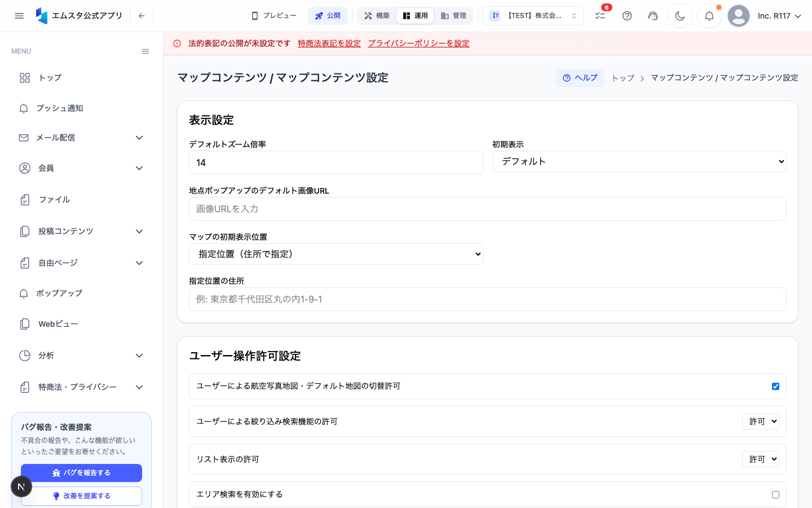Toggle dark mode moon icon
Screen dimensions: 812x508
[680, 16]
